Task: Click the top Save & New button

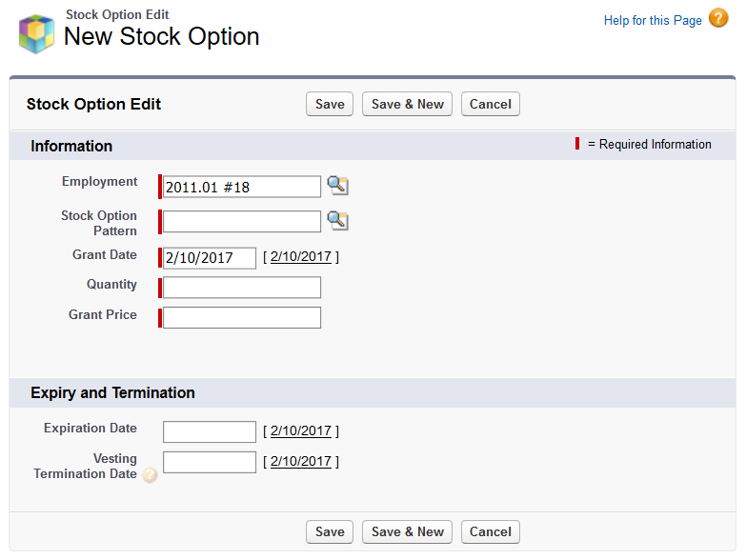Action: click(408, 104)
